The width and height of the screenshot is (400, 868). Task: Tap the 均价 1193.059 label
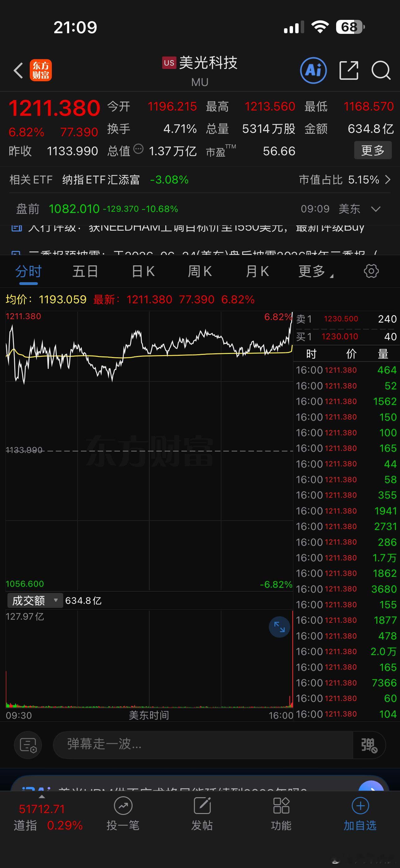(x=46, y=299)
